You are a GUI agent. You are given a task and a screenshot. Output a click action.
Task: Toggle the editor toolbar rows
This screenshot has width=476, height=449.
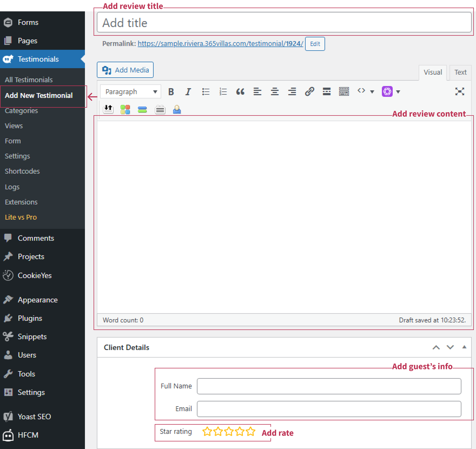tap(344, 92)
